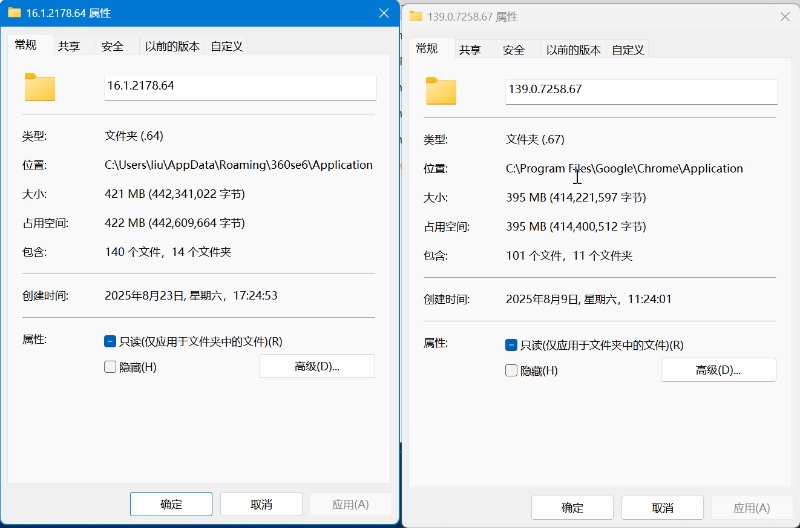Toggle 只读 checkbox in 16.1.2178.64 dialog
This screenshot has height=528, width=800.
[x=111, y=341]
